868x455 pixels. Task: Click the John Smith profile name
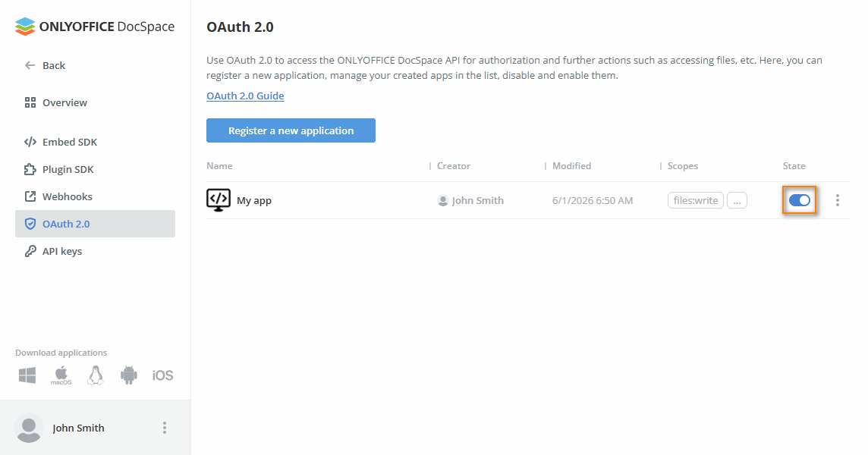coord(79,428)
